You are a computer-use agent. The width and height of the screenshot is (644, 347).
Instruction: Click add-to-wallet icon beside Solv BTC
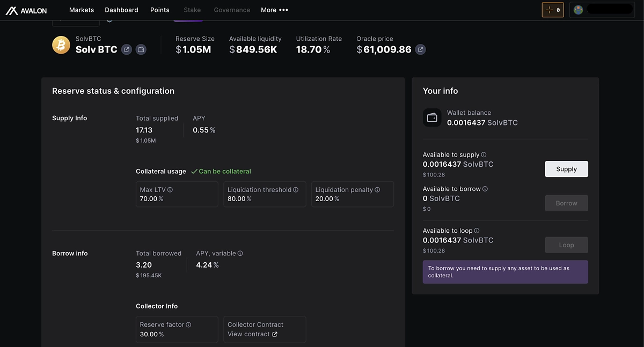click(141, 49)
